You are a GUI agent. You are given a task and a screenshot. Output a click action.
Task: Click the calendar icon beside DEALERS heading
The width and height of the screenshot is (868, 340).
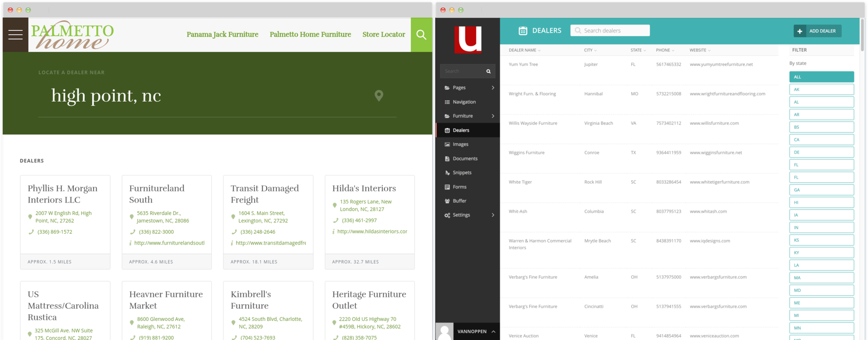pos(523,31)
